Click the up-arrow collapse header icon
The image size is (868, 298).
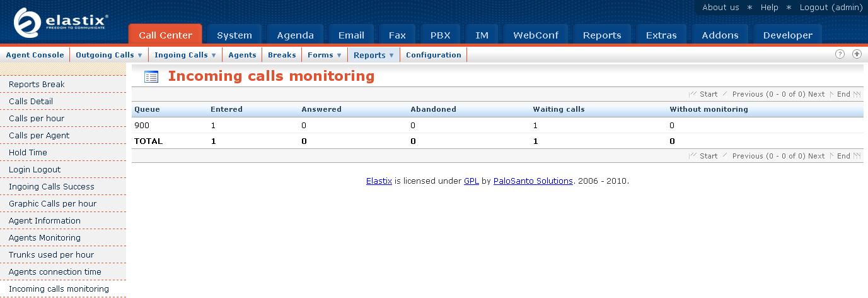(857, 54)
